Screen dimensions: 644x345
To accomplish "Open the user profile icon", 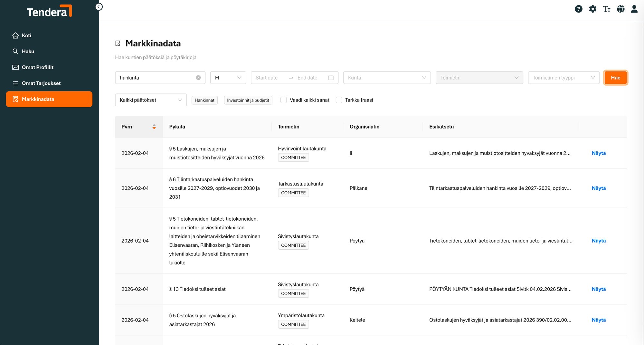I will coord(634,9).
